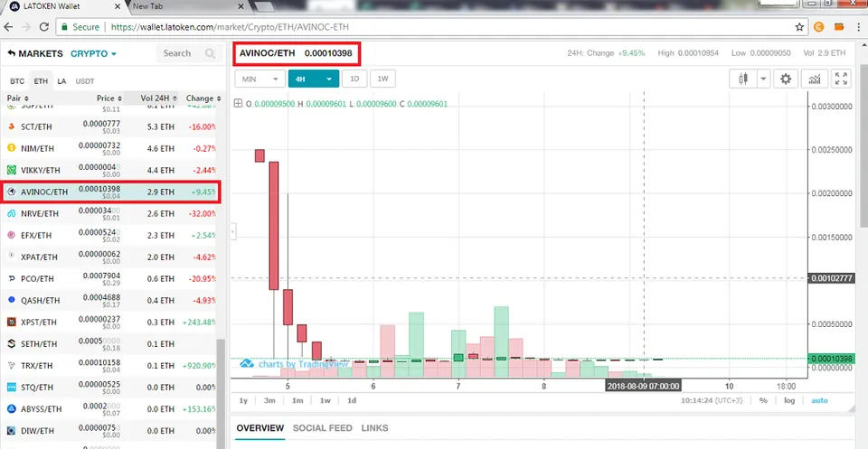
Task: Open the OVERVIEW tab
Action: tap(260, 428)
